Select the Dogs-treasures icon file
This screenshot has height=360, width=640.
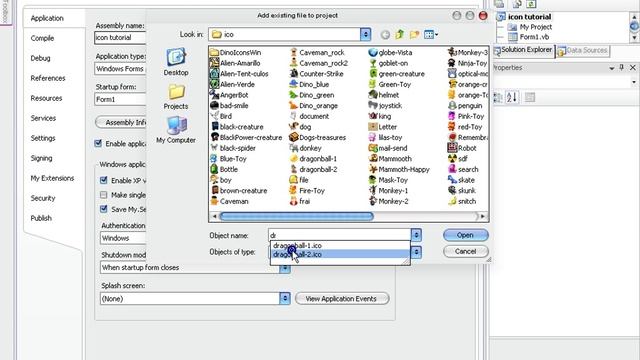(318, 138)
